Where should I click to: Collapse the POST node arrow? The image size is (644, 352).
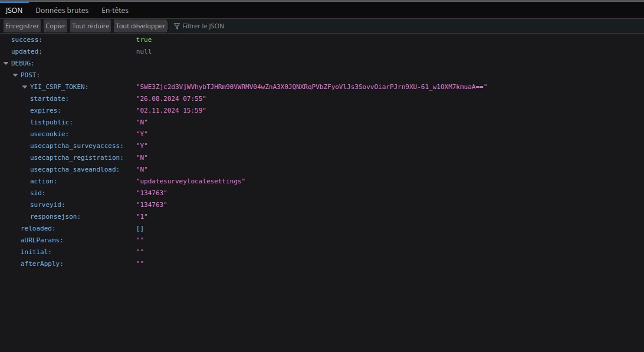tap(15, 75)
